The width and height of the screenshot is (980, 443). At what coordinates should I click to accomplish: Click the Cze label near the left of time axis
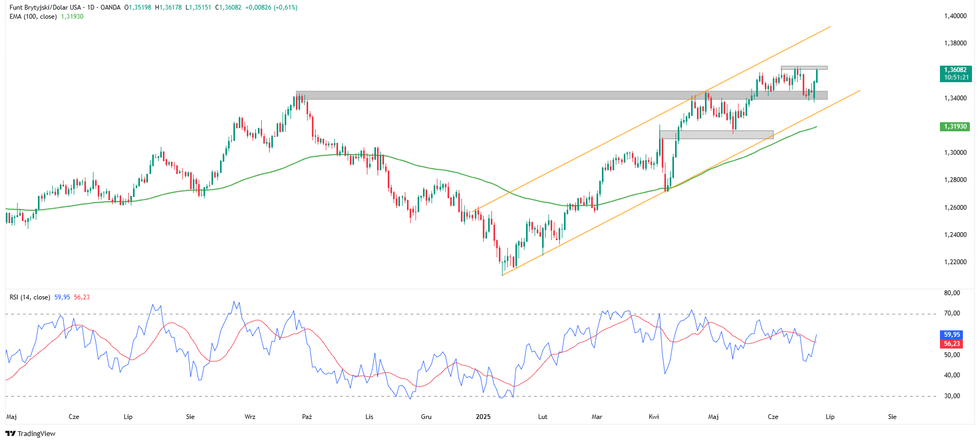[74, 417]
